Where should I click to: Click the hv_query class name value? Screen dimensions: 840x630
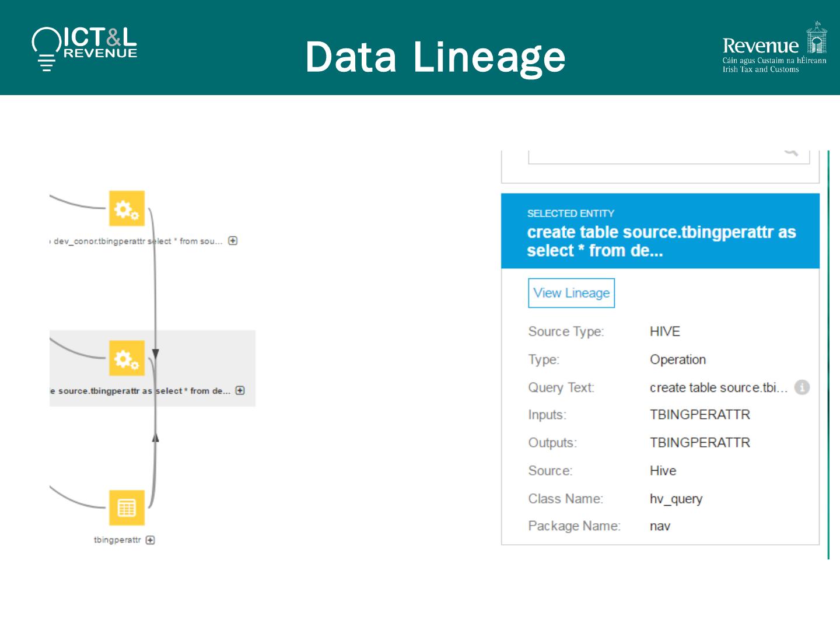675,499
